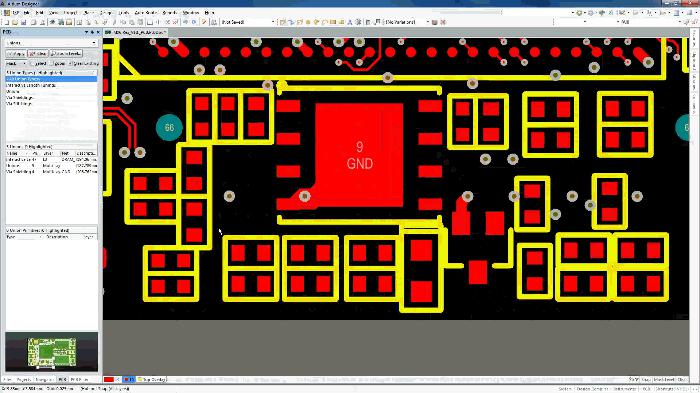Screen dimensions: 700x393
Task: Click the red X icon after variants dropdown
Action: click(x=443, y=22)
